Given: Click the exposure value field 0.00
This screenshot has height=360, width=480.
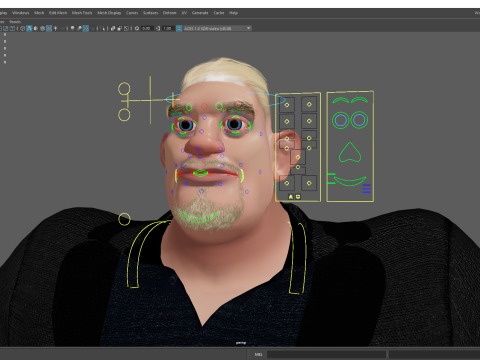Looking at the screenshot, I should [x=148, y=28].
